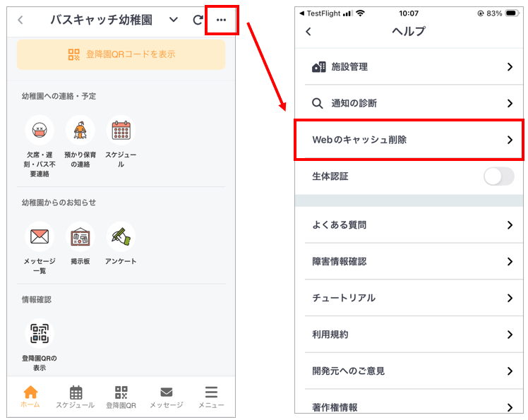
Task: Select メニュー tab in bottom bar
Action: point(211,397)
